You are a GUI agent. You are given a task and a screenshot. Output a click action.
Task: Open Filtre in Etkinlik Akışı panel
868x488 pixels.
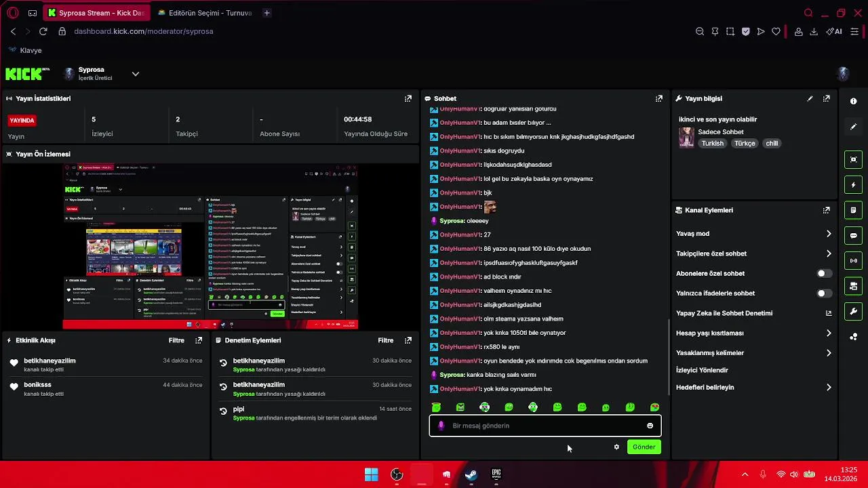pos(176,340)
